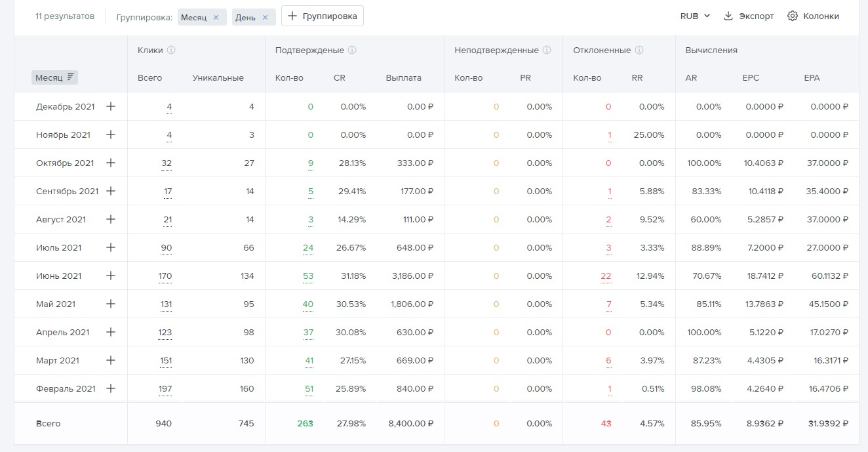Open rejected count 22 for Июнь 2021
Screen dimensions: 868x452
pyautogui.click(x=606, y=276)
